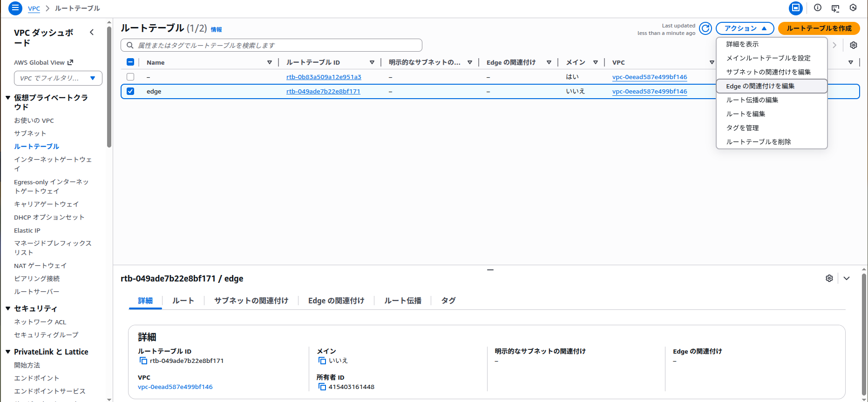
Task: Click the sidebar vertical scrollbar
Action: coord(109,87)
